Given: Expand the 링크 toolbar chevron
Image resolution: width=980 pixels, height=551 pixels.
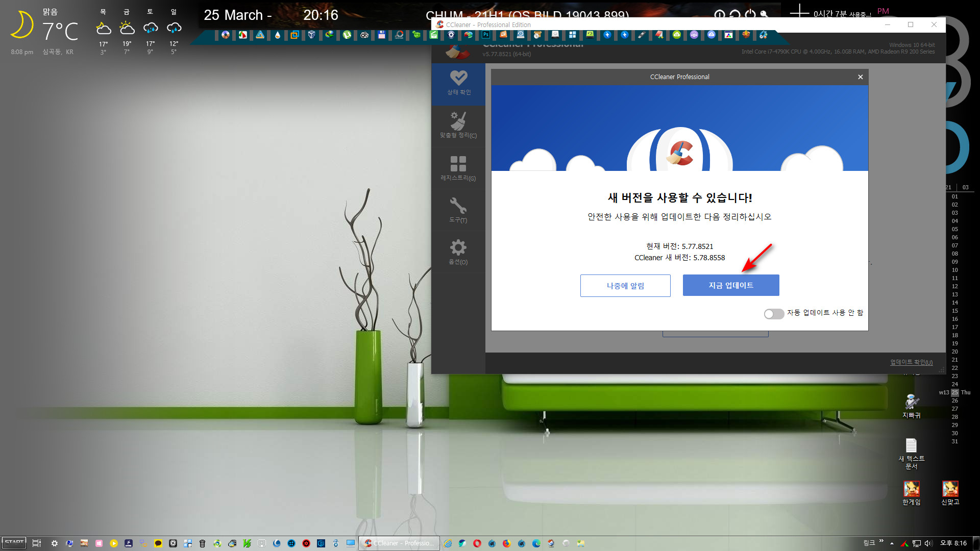Looking at the screenshot, I should click(881, 541).
